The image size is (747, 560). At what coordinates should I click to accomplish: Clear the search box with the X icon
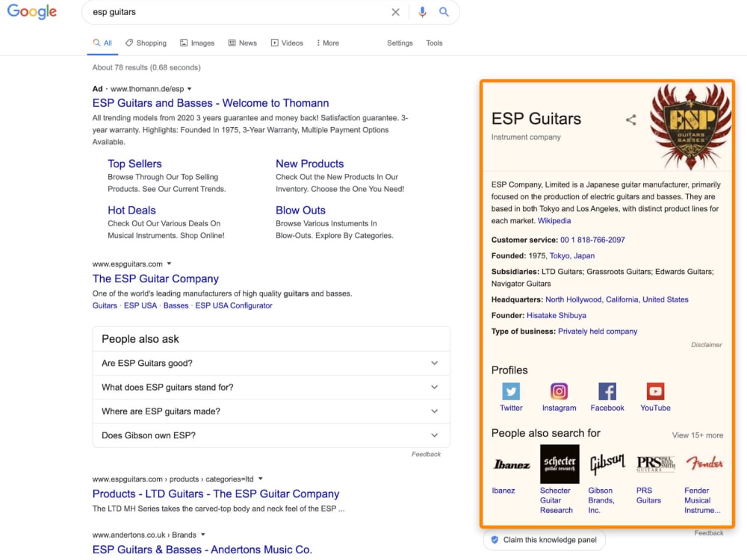[x=395, y=12]
